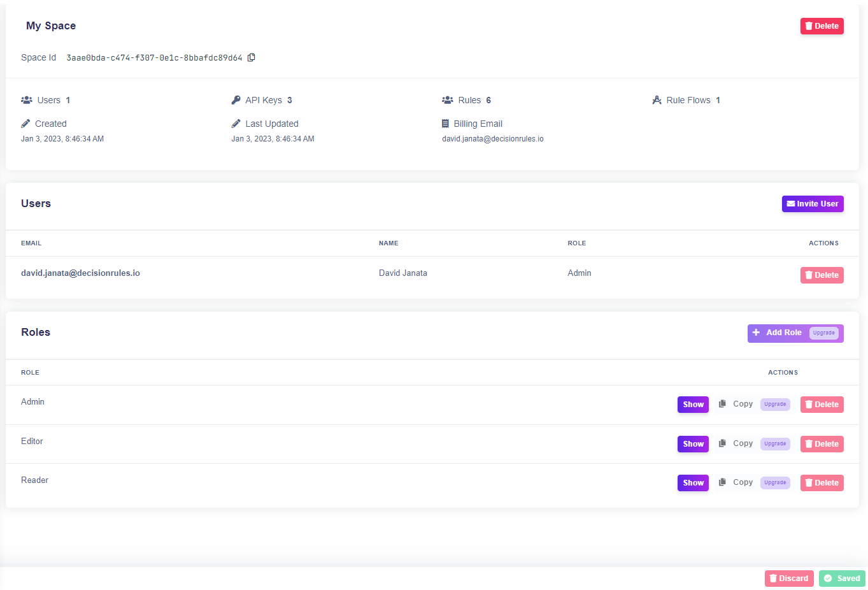Show the Editor role permissions
This screenshot has height=590, width=868.
(x=693, y=444)
